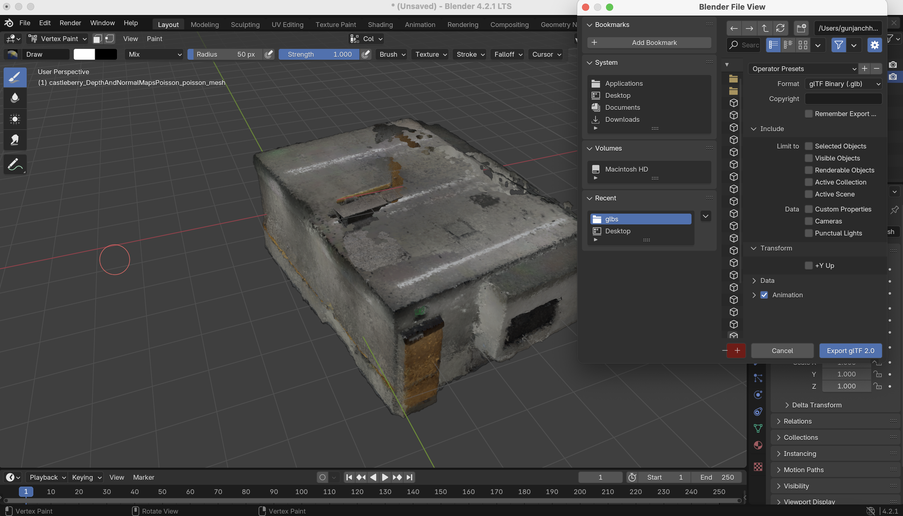Select the Draw brush tool
This screenshot has width=903, height=516.
(15, 77)
